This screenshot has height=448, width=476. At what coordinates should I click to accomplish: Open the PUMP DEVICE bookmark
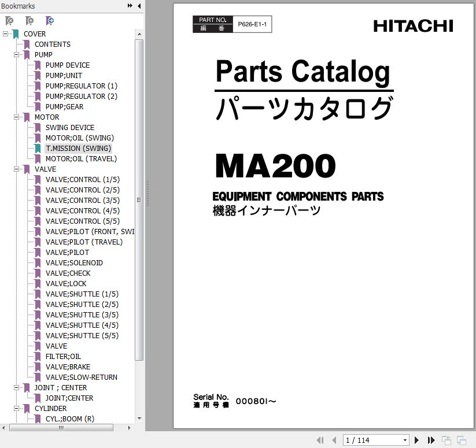point(68,65)
